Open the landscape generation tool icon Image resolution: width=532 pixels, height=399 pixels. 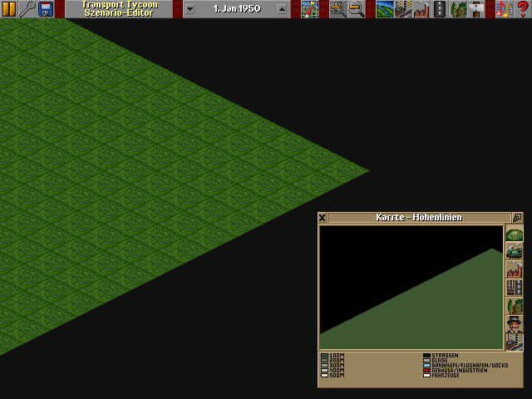point(385,9)
